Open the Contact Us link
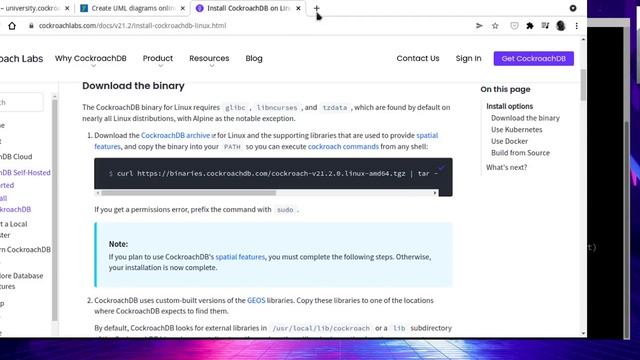This screenshot has height=360, width=640. point(418,58)
